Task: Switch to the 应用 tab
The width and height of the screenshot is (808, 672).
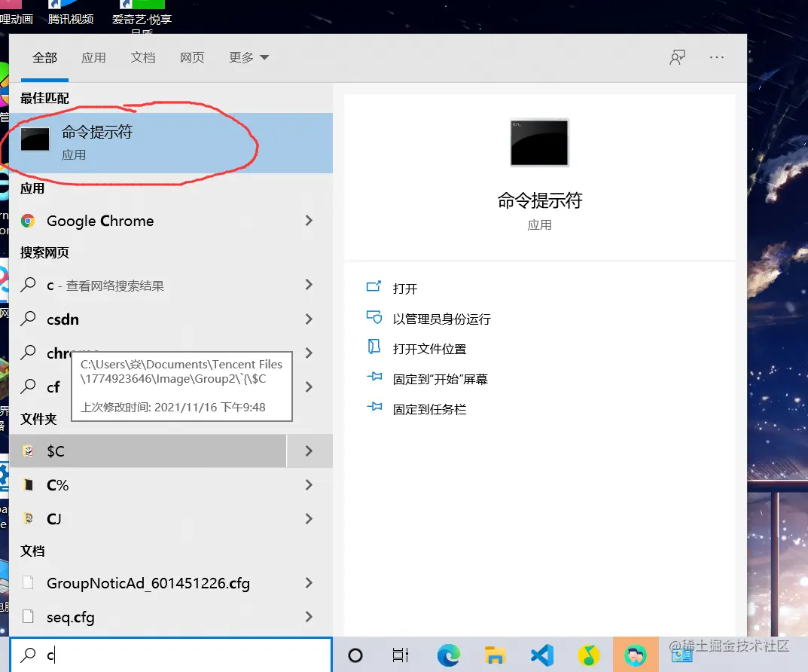Action: click(93, 57)
